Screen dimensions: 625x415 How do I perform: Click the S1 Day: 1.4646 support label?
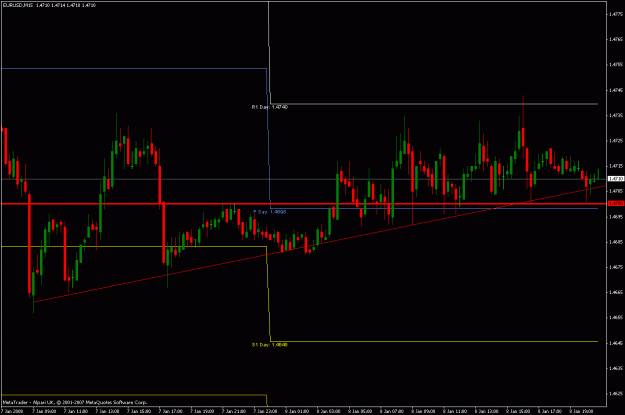coord(270,345)
